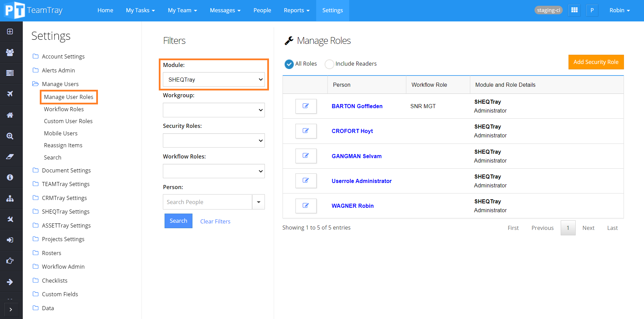The height and width of the screenshot is (319, 644).
Task: Open the home sidebar icon
Action: pos(10,115)
